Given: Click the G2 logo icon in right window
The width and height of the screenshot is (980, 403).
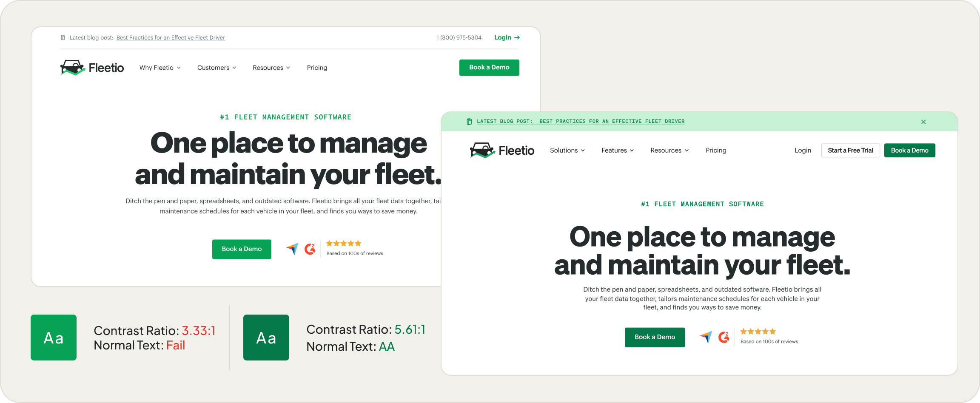Looking at the screenshot, I should coord(724,337).
